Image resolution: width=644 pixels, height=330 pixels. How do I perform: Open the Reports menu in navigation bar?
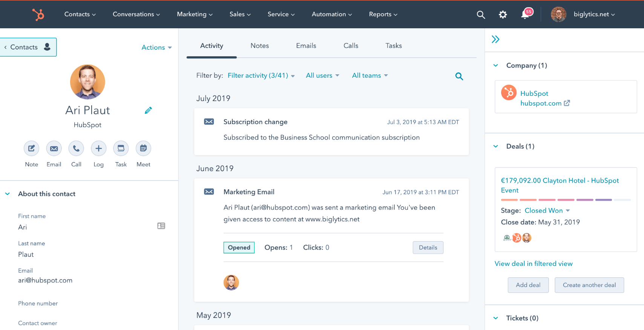383,14
